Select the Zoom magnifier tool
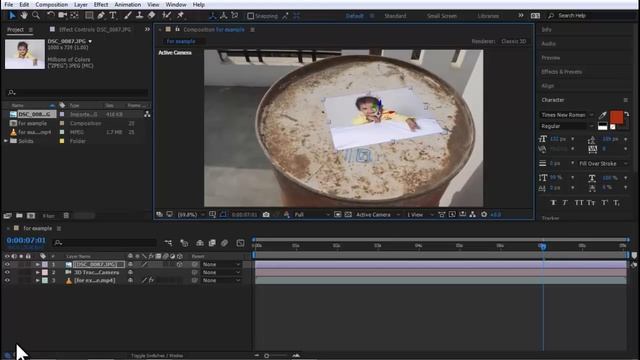 tap(36, 16)
